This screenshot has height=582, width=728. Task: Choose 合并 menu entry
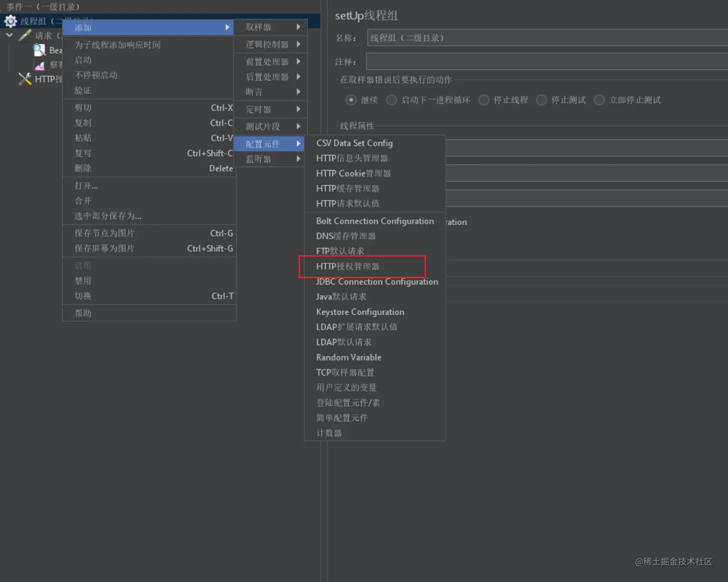[x=149, y=201]
